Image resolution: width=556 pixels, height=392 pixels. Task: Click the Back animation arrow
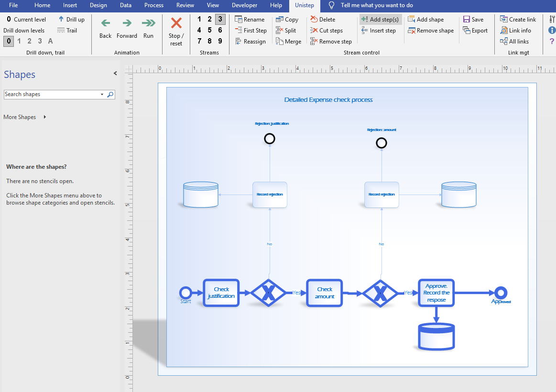105,23
